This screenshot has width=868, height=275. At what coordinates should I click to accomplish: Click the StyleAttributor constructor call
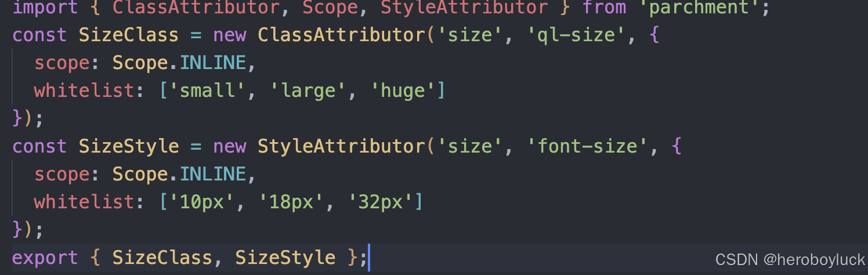[x=342, y=146]
